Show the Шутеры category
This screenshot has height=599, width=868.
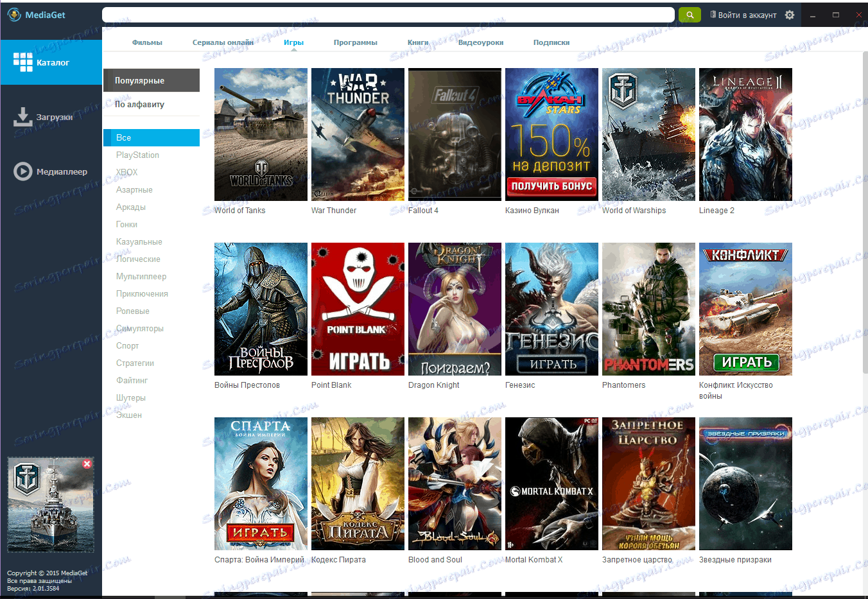point(131,397)
